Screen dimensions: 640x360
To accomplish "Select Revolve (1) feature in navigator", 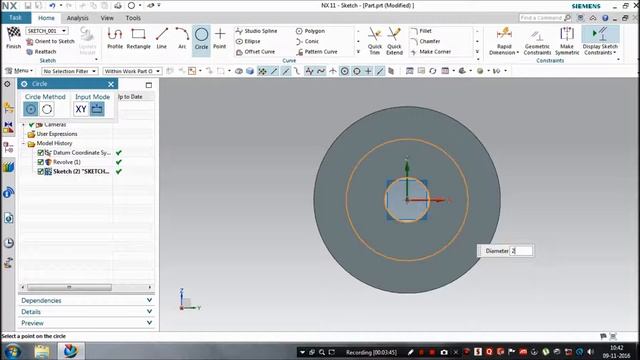I will click(67, 162).
